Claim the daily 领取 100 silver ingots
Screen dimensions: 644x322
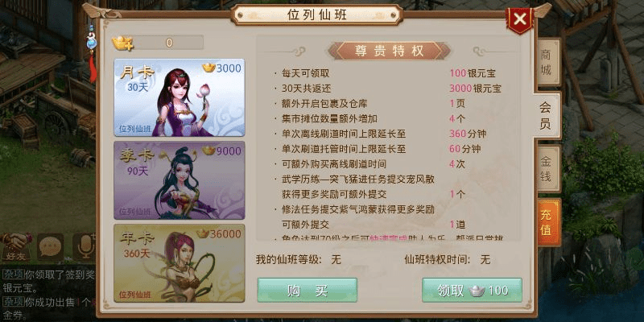472,290
